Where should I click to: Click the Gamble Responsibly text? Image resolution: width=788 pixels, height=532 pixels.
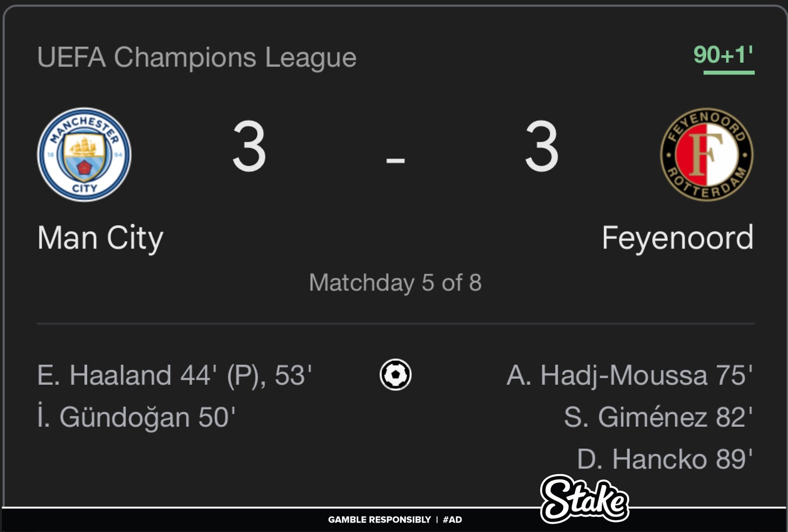tap(379, 520)
